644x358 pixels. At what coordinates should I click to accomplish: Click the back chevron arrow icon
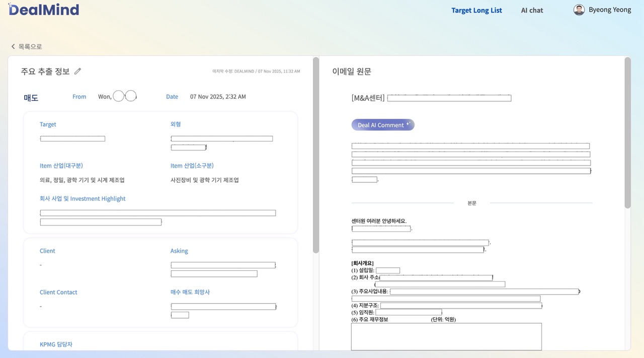13,46
